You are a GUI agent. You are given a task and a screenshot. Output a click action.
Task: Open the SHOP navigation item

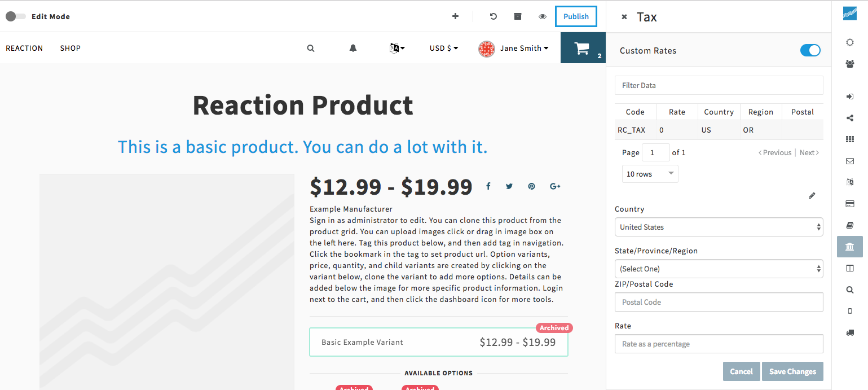click(71, 49)
